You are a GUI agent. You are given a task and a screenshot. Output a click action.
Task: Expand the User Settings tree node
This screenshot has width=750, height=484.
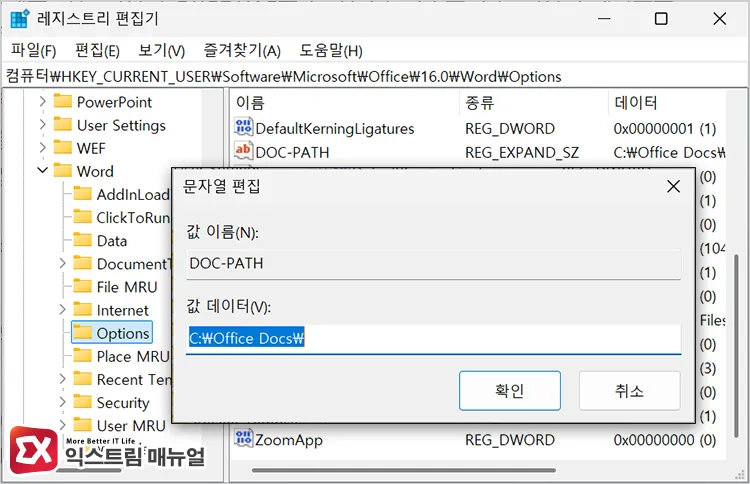[x=43, y=125]
